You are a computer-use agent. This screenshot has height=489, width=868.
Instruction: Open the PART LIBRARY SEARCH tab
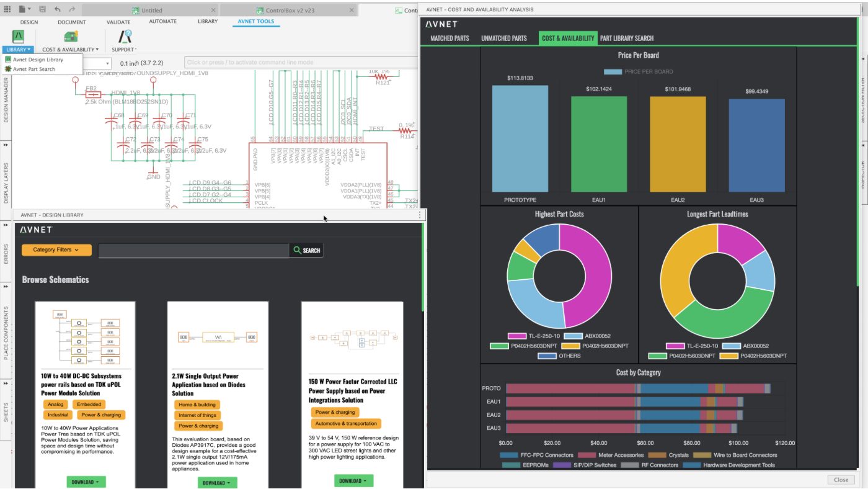tap(627, 38)
